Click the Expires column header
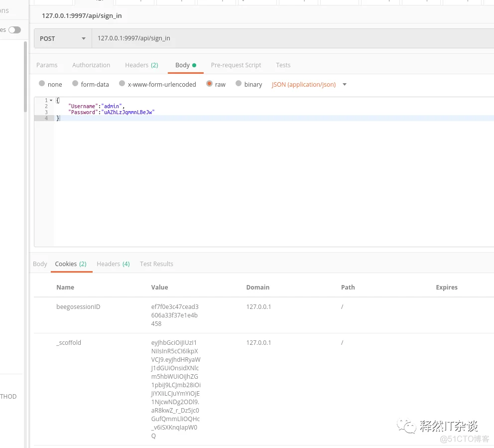 point(446,287)
